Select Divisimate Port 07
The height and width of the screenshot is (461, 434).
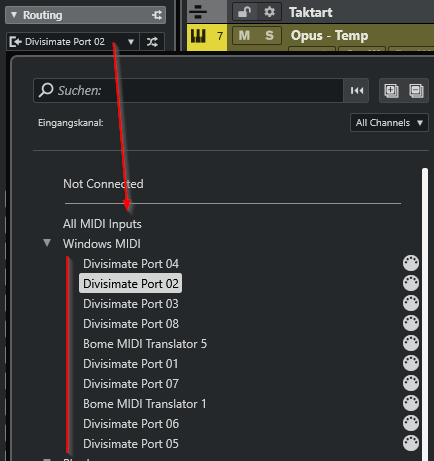[x=131, y=384]
